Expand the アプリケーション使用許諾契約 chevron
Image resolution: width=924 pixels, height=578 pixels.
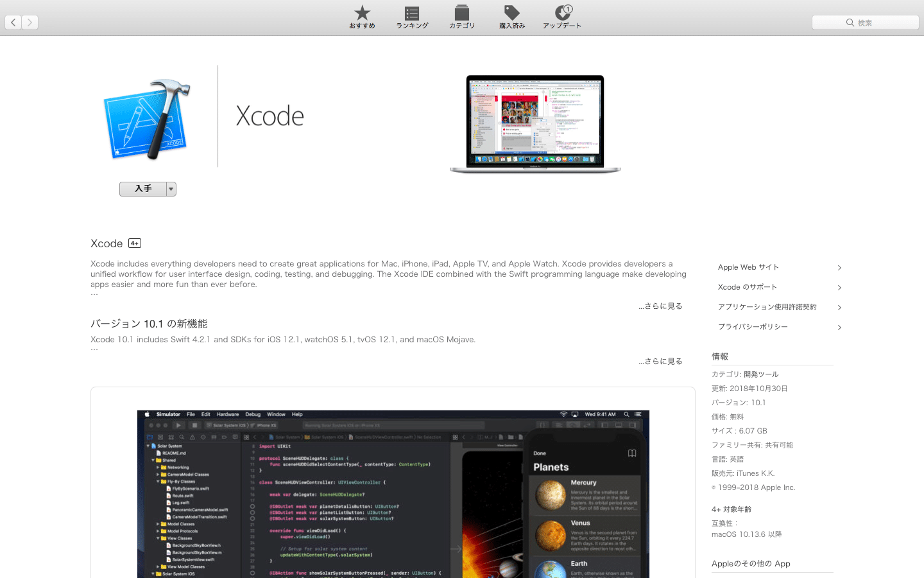pyautogui.click(x=839, y=307)
